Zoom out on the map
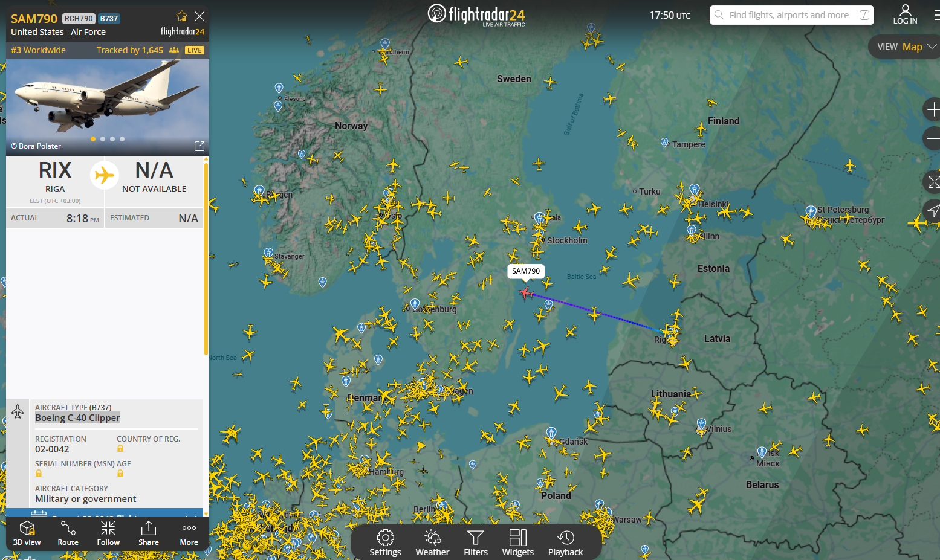The width and height of the screenshot is (940, 560). (933, 138)
